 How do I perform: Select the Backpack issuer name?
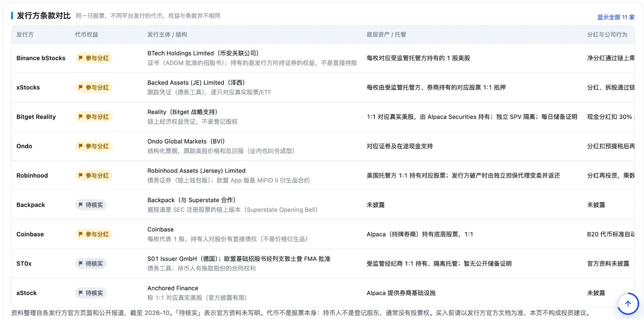[x=31, y=205]
